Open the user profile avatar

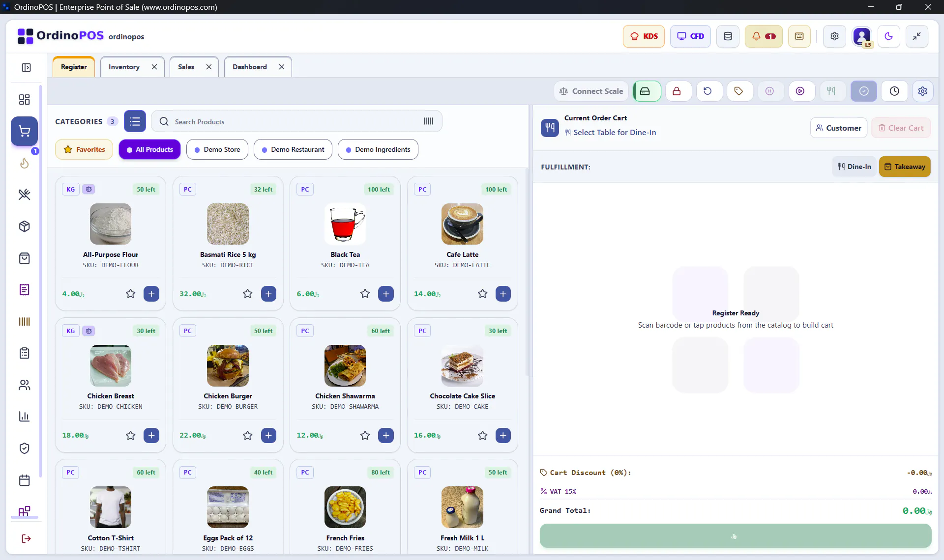tap(862, 36)
